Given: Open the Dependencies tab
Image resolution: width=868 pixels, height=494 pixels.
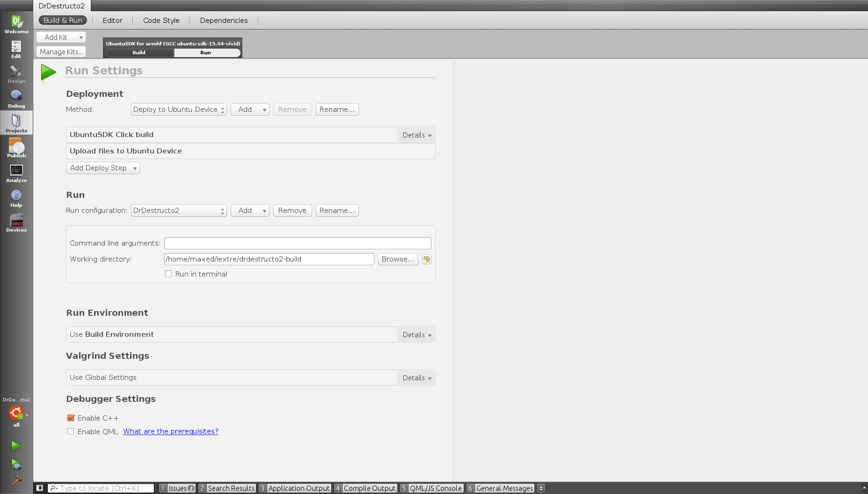Looking at the screenshot, I should (x=224, y=20).
